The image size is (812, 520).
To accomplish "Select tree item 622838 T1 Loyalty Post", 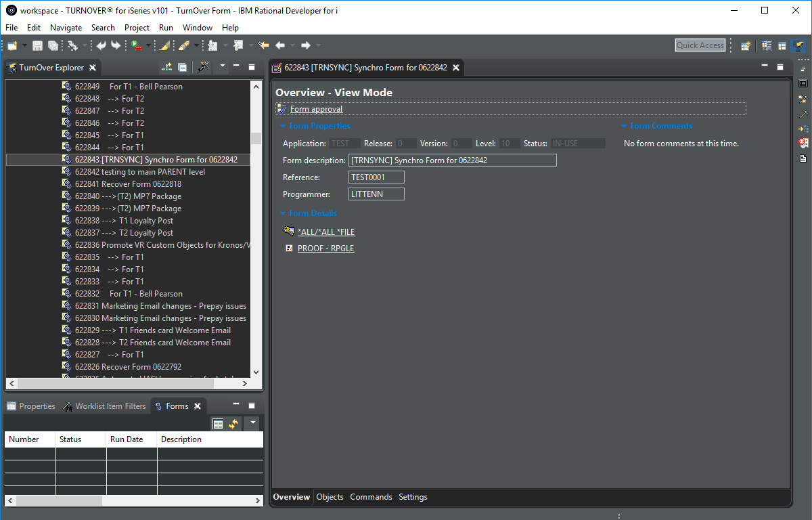I will 125,221.
